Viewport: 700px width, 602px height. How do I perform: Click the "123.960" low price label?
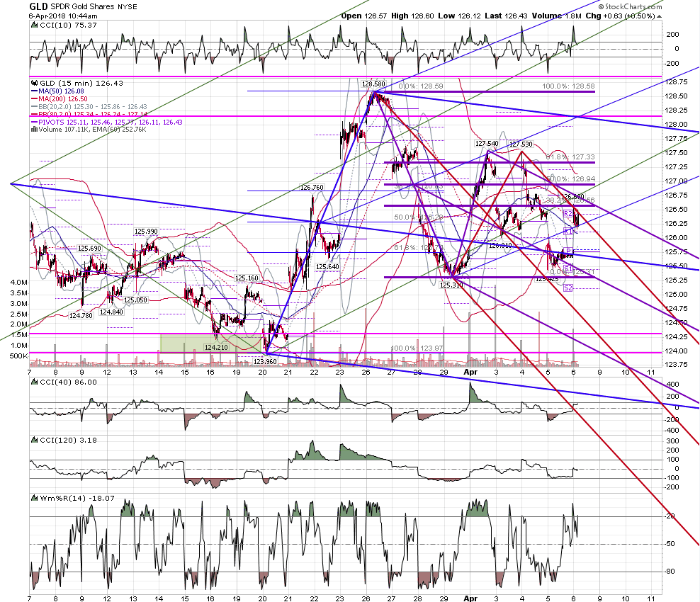coord(265,361)
